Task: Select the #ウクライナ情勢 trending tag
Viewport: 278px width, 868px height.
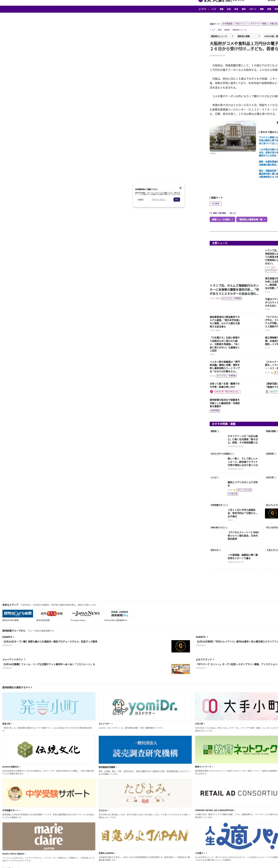Action: click(x=258, y=24)
